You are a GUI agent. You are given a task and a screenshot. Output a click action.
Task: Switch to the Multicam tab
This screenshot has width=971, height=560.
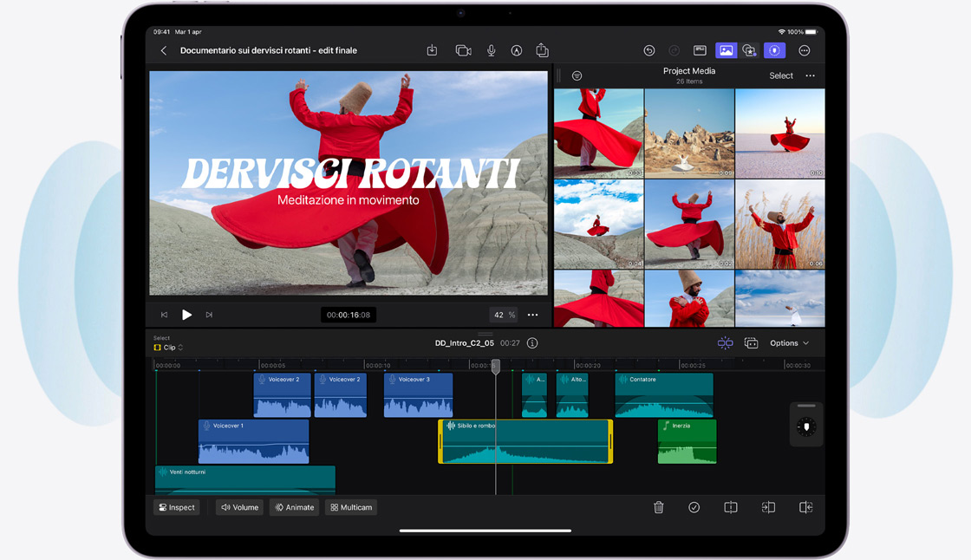click(350, 507)
